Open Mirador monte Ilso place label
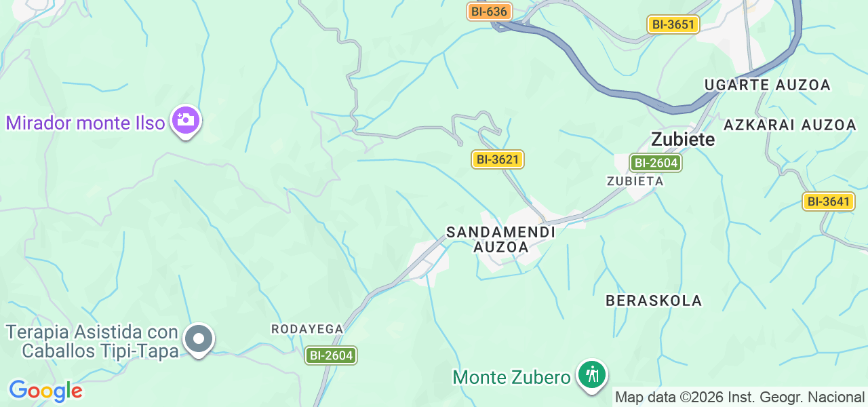 [85, 123]
